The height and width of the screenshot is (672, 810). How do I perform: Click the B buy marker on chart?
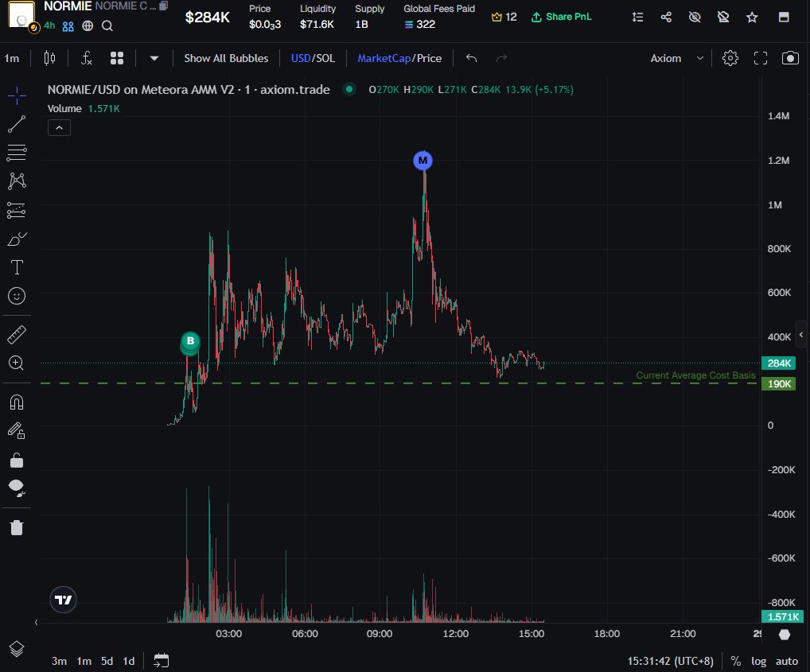pyautogui.click(x=190, y=341)
